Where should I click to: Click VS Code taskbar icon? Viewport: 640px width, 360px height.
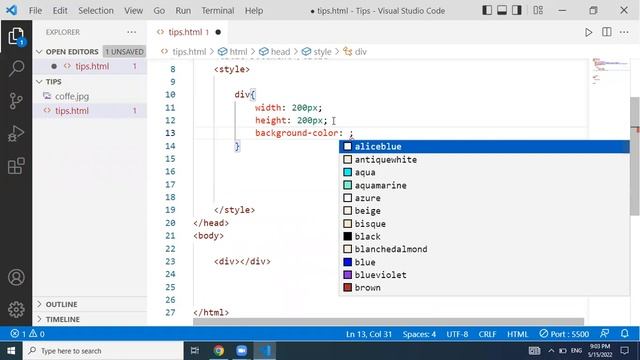(x=265, y=351)
